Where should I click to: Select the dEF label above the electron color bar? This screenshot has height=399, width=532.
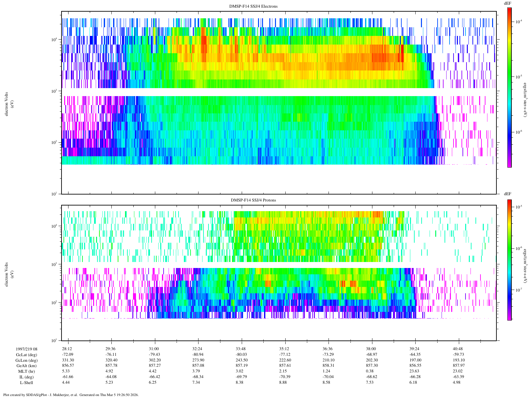(507, 3)
